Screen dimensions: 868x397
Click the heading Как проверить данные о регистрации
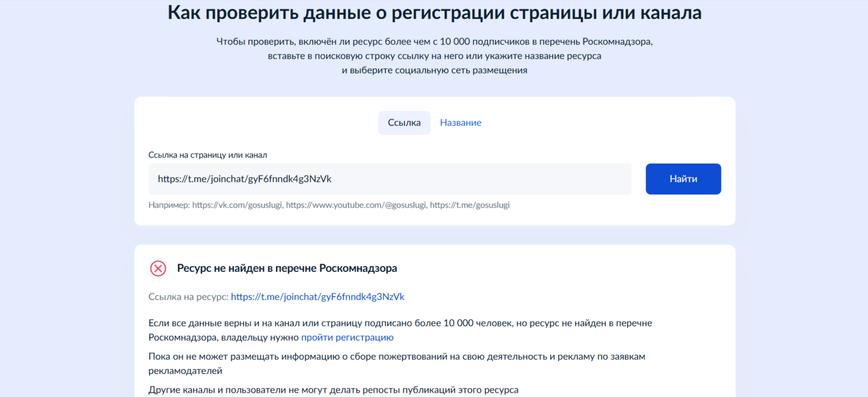pos(434,13)
